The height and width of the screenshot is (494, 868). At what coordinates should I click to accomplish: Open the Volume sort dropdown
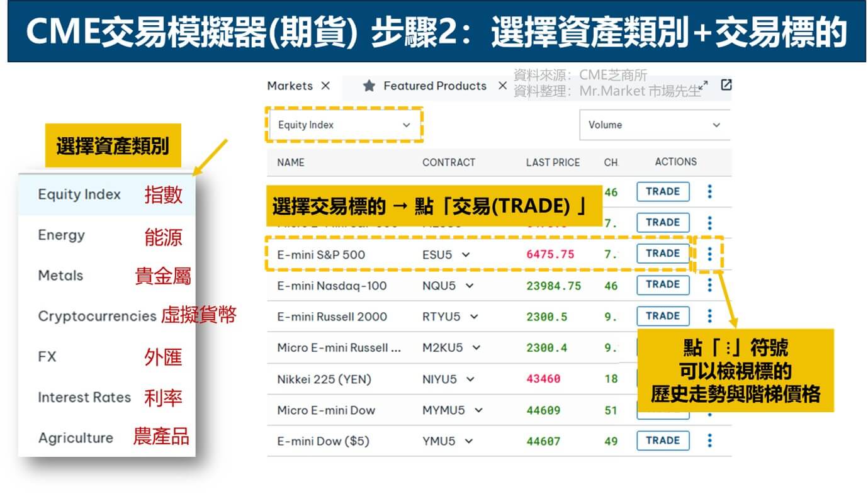[x=653, y=125]
